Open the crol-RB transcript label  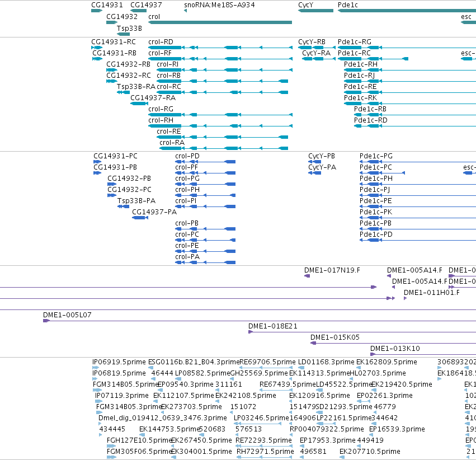168,76
